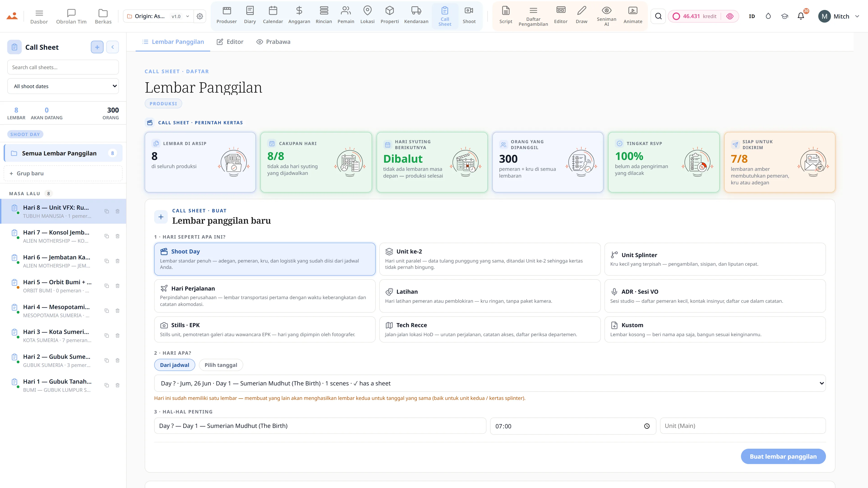Open the Call Sheet module tab
Viewport: 868px width, 488px height.
pyautogui.click(x=445, y=16)
